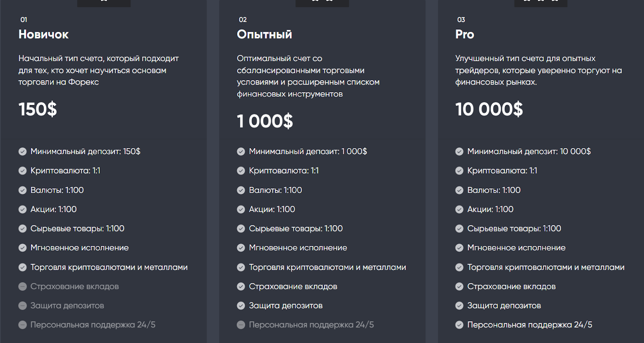Image resolution: width=644 pixels, height=343 pixels.
Task: Click the greyed minus icon beside Новичок 'Страхование вкладов'
Action: tap(23, 287)
